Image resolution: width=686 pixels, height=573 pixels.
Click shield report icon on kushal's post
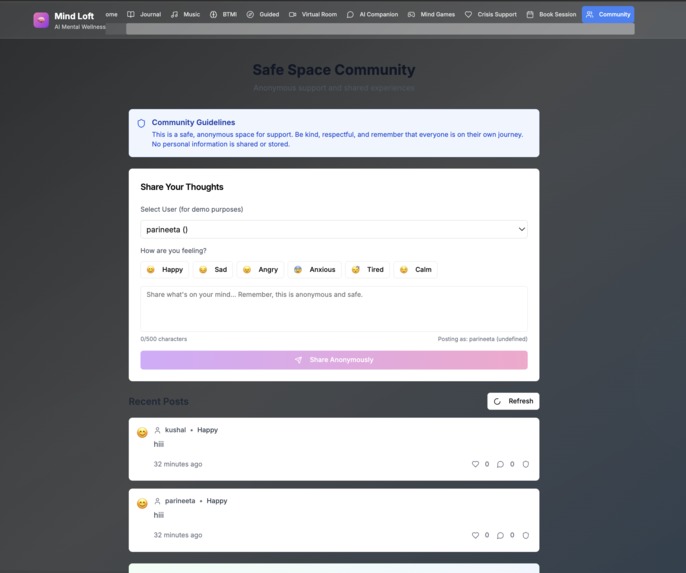pyautogui.click(x=526, y=464)
